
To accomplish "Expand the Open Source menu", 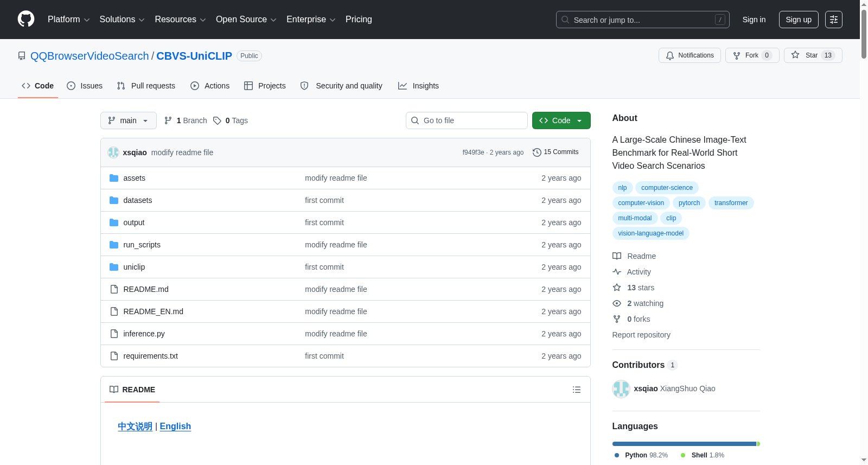I will [246, 20].
